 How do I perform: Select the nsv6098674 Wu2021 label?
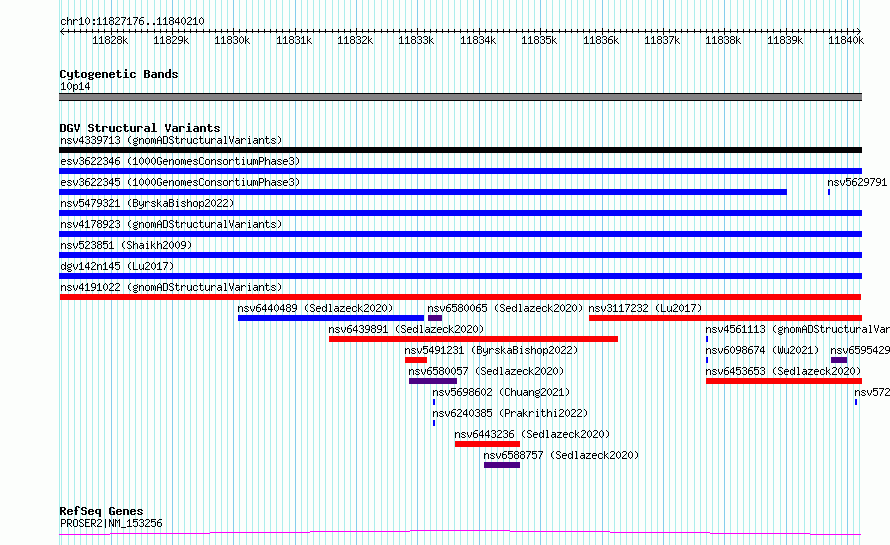point(762,350)
